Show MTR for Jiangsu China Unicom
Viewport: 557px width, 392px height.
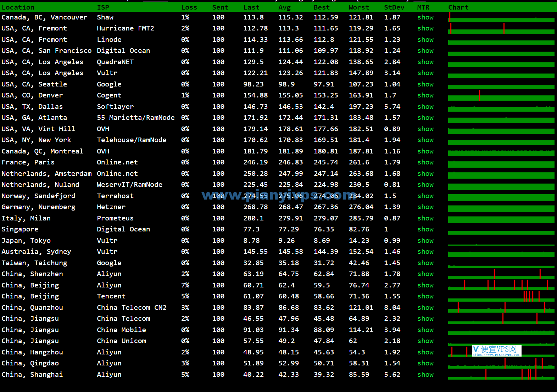coord(425,341)
